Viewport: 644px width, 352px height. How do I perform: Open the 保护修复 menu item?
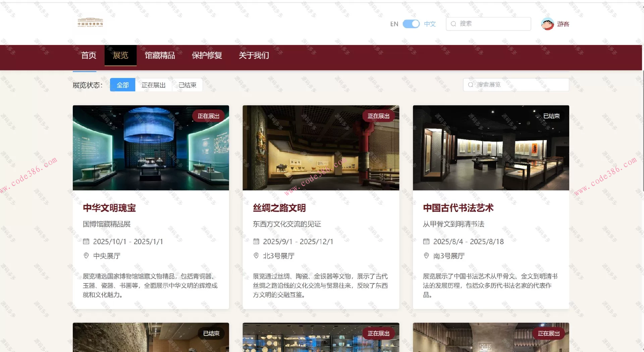point(207,55)
